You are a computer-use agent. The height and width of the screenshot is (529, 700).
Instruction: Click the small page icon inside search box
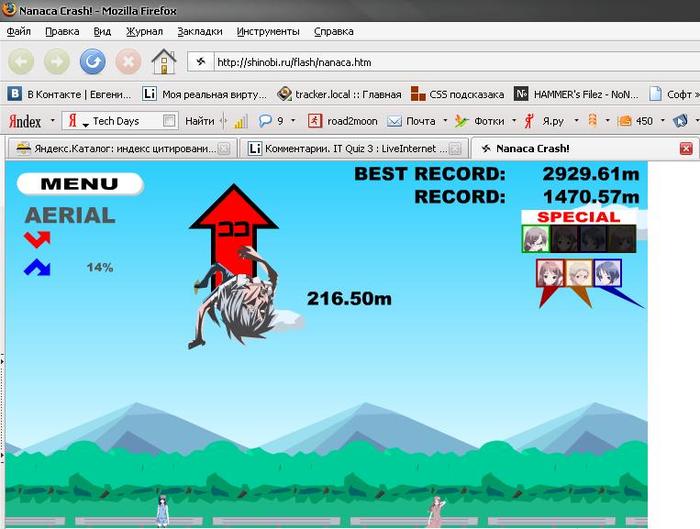169,121
